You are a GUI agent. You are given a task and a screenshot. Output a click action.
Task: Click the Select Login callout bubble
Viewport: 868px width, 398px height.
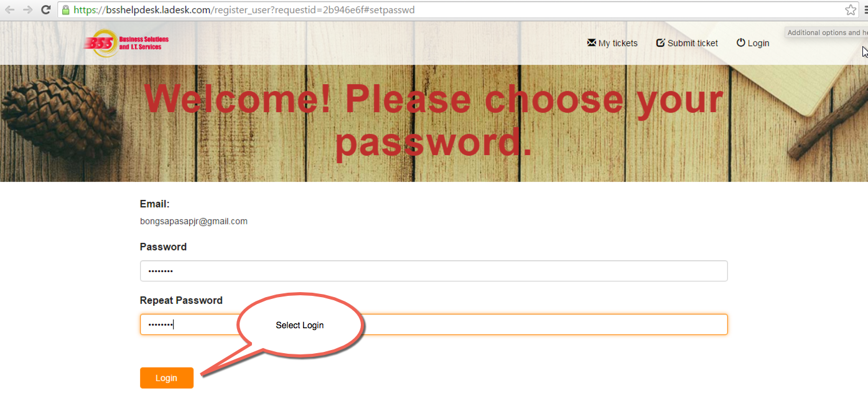(x=300, y=325)
